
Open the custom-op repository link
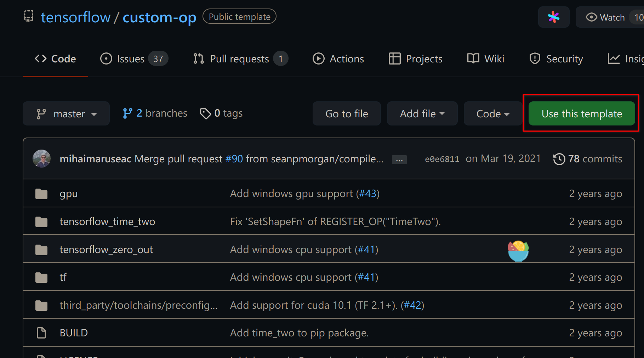159,17
